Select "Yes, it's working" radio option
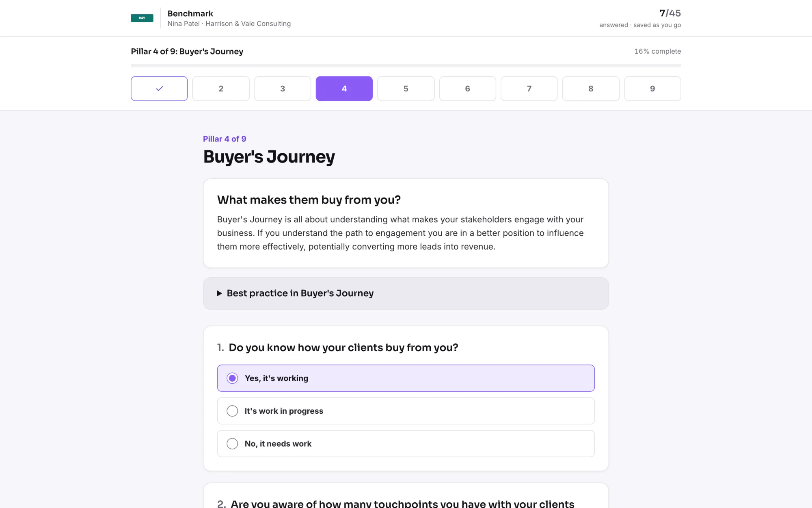Image resolution: width=812 pixels, height=508 pixels. (406, 378)
